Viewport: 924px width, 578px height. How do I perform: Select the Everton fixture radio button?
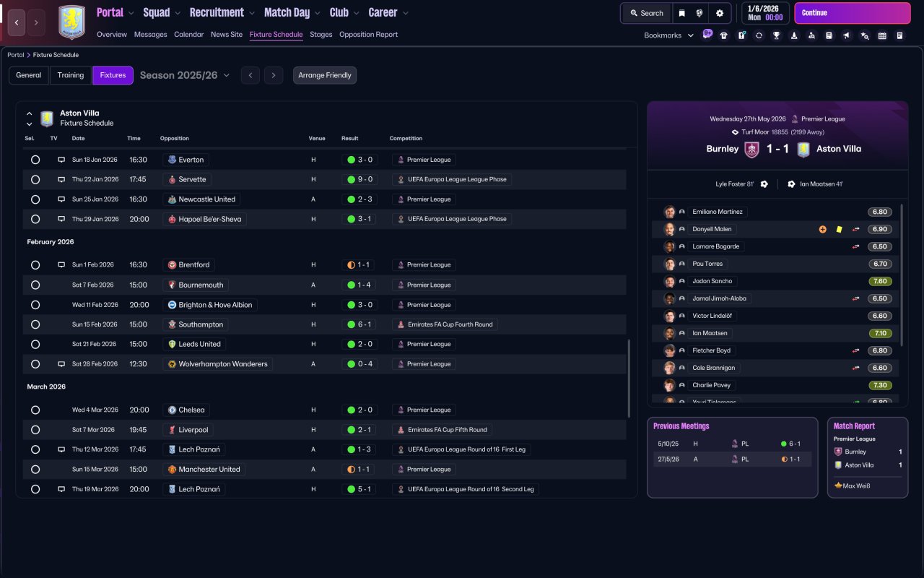(35, 160)
